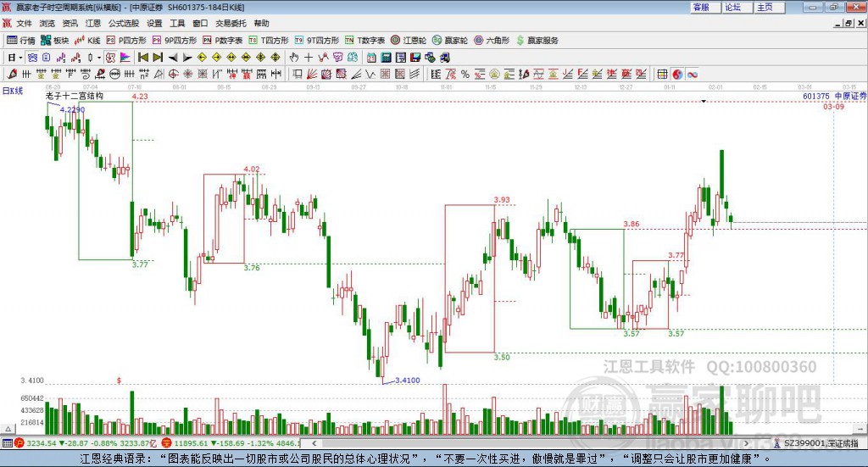Expand the 日 period dropdown
This screenshot has height=467, width=868.
pos(20,58)
